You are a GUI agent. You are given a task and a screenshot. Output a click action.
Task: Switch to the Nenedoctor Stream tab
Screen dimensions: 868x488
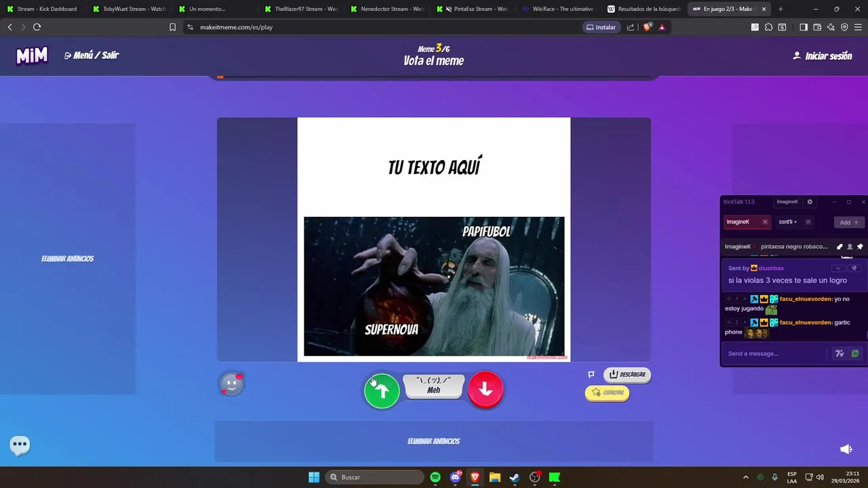pyautogui.click(x=388, y=9)
